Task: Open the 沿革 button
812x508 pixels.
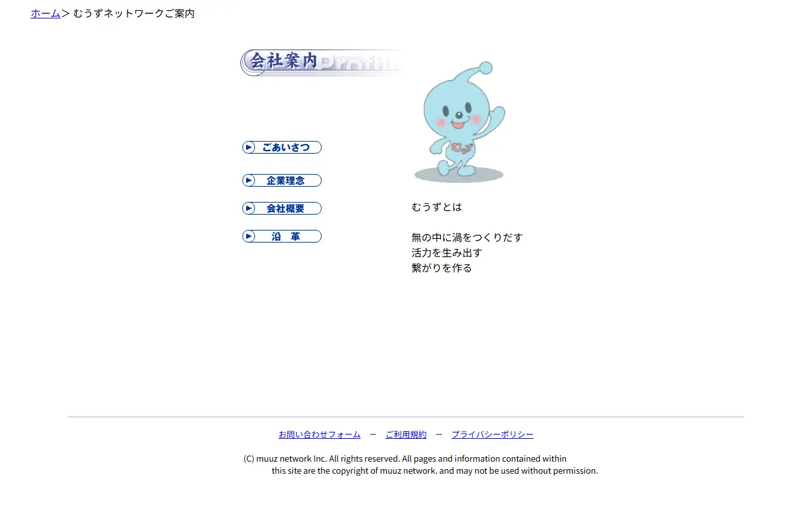Action: 282,236
